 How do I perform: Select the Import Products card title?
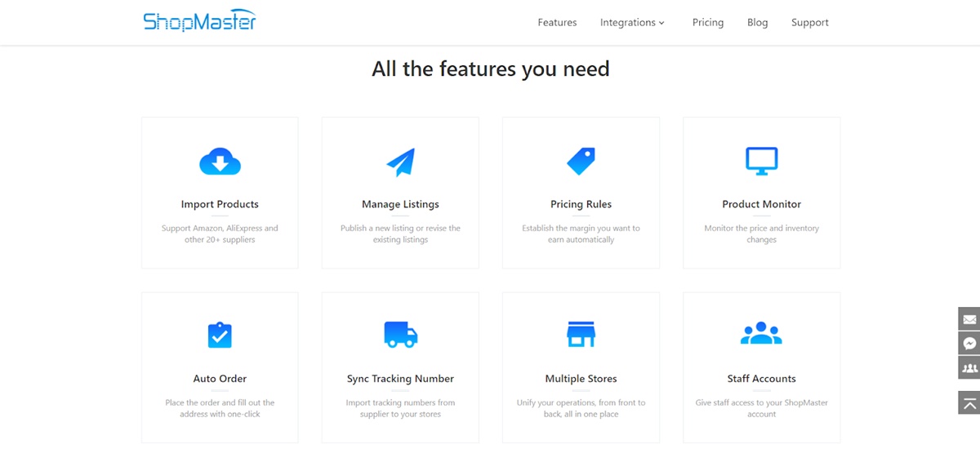click(220, 204)
